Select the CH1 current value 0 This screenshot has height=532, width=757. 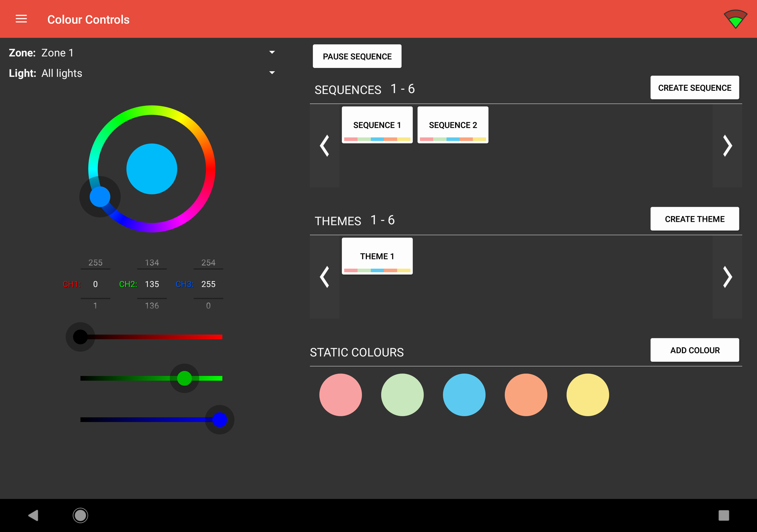tap(95, 284)
